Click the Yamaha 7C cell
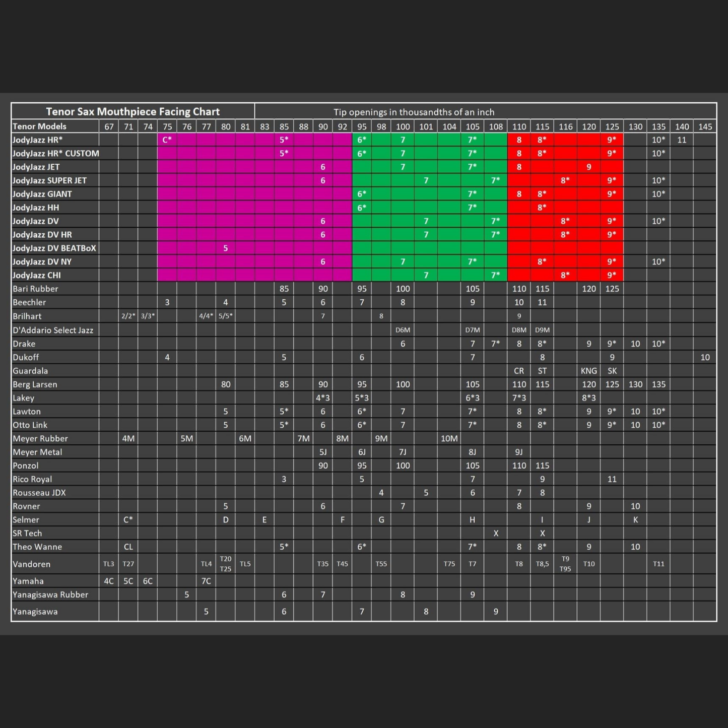Image resolution: width=728 pixels, height=728 pixels. [x=206, y=581]
